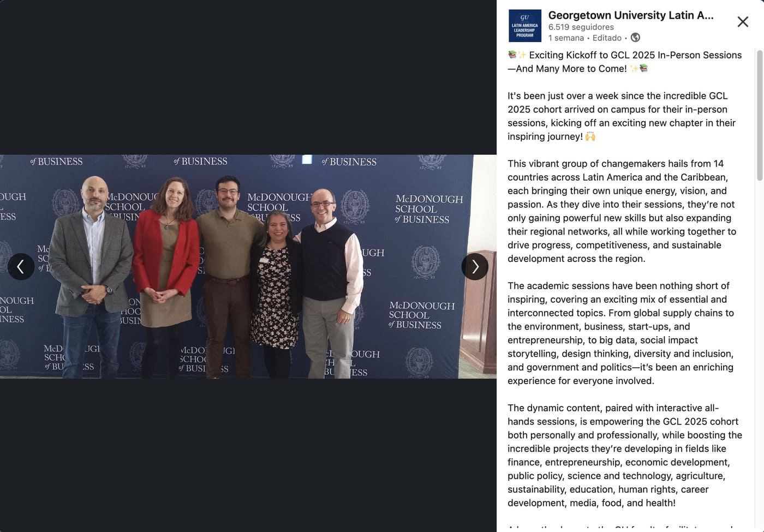Click the books emoji starting the post title
Viewport: 764px width, 532px height.
point(512,55)
